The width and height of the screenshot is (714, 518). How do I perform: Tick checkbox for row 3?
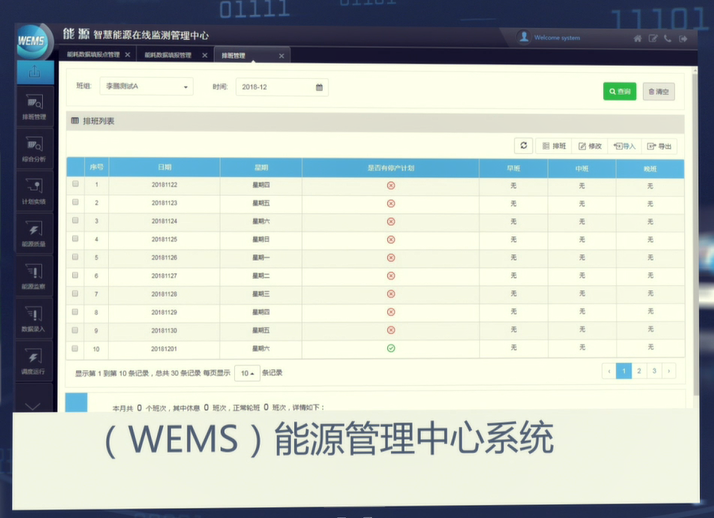75,220
